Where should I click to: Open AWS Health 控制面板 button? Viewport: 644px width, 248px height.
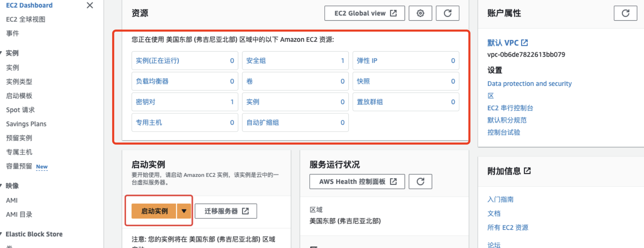357,181
